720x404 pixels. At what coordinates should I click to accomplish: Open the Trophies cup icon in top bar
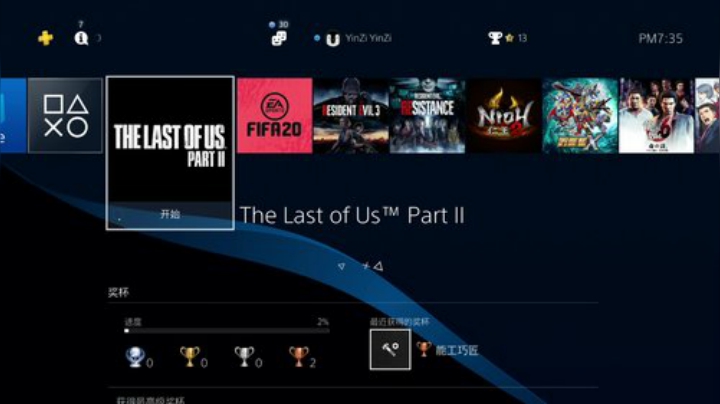(495, 38)
